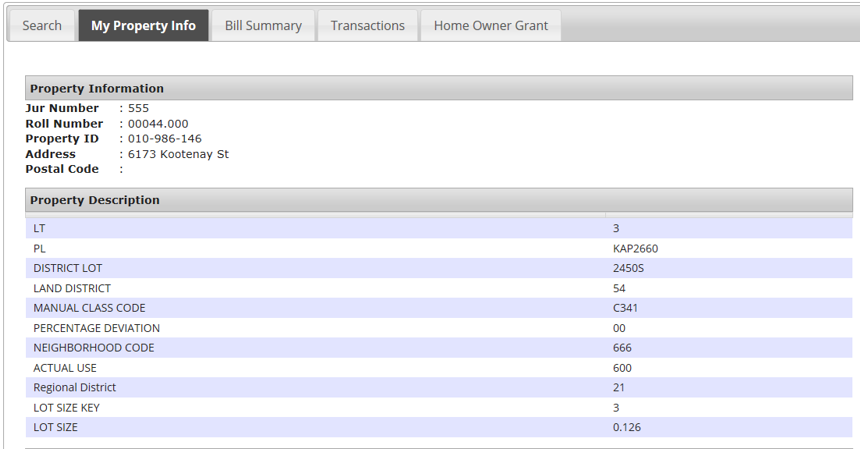
Task: Go to the Transactions tab
Action: click(x=368, y=26)
